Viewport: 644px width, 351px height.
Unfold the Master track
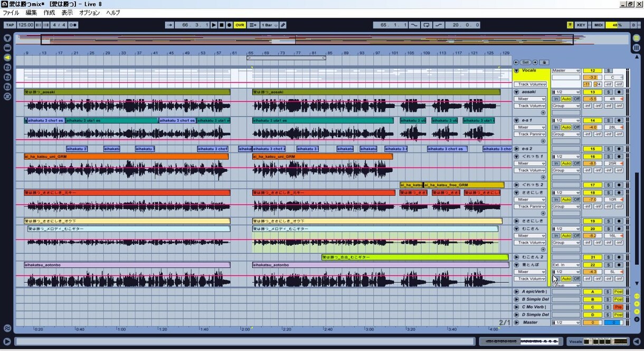point(516,322)
